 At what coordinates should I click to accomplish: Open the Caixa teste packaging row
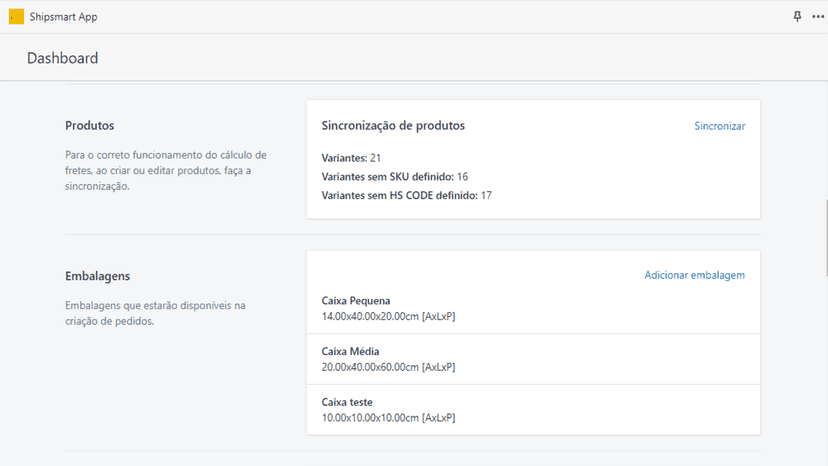coord(533,410)
